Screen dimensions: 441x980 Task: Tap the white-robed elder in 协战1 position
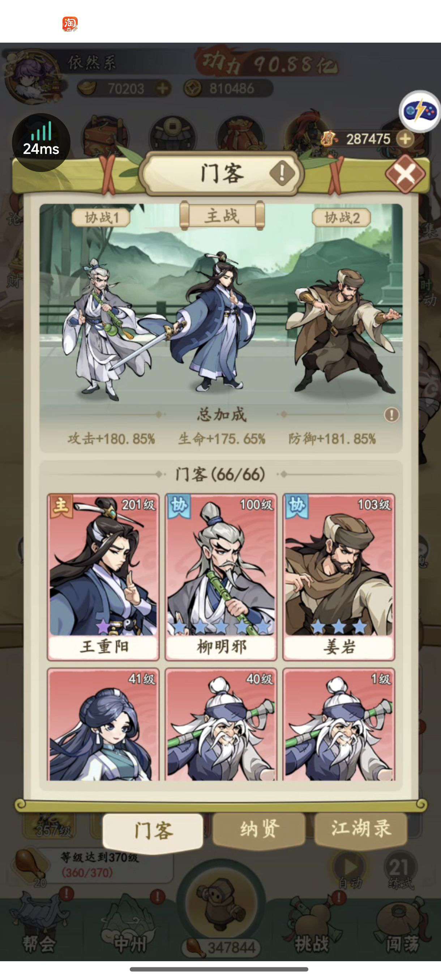point(103,329)
